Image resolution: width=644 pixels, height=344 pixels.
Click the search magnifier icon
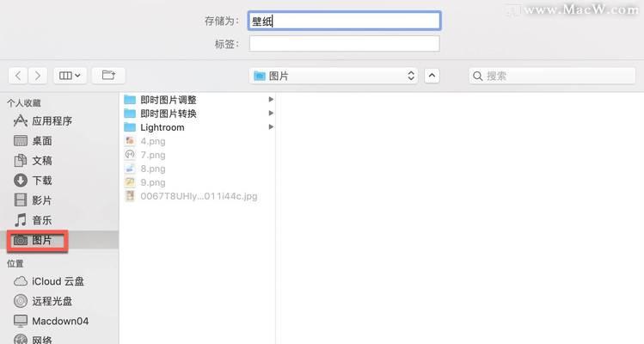click(x=478, y=76)
